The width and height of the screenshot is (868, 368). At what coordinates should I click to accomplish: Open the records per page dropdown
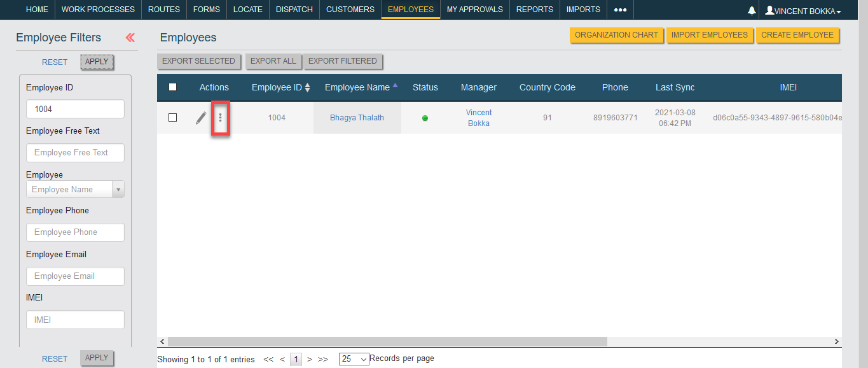click(354, 359)
